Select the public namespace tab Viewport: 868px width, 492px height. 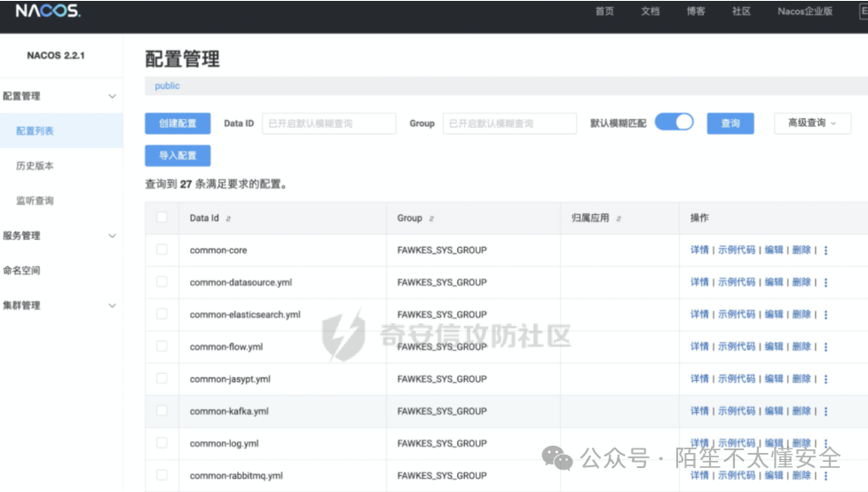167,86
